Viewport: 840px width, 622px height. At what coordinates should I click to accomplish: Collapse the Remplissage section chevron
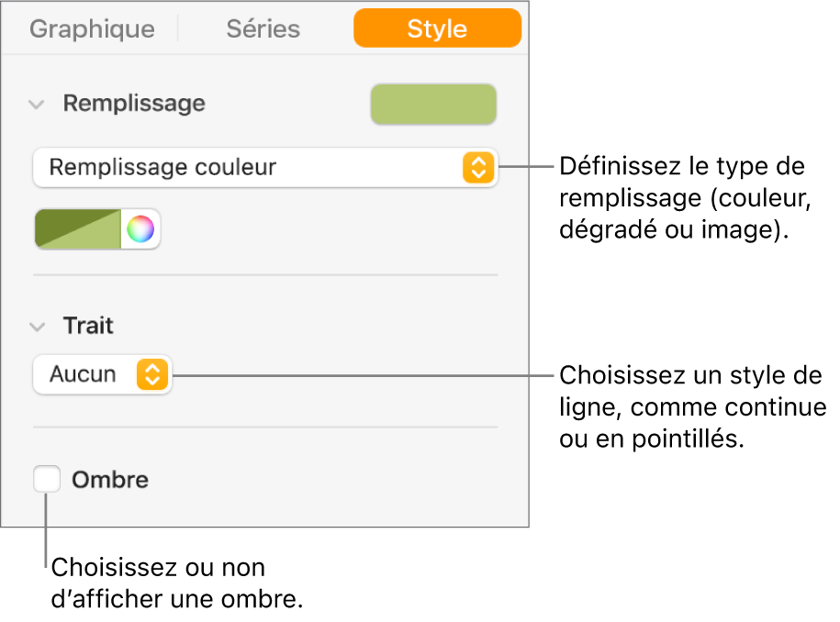[37, 105]
